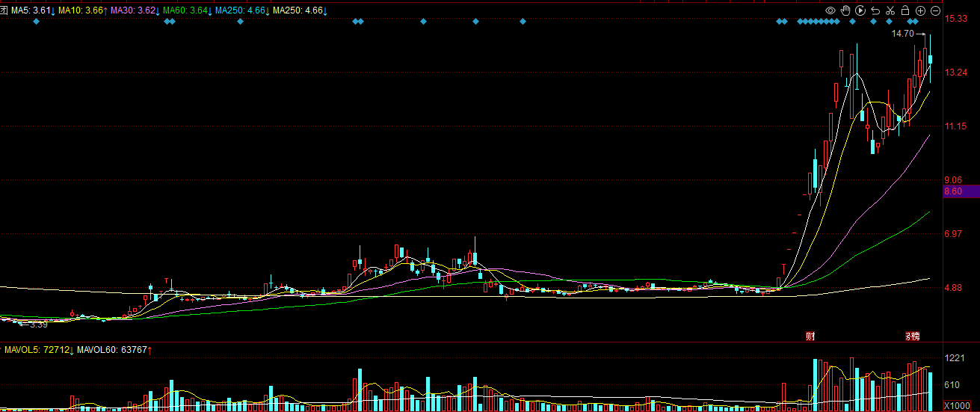This screenshot has width=980, height=412.
Task: Click the purple 8.60 price tag
Action: pyautogui.click(x=960, y=191)
